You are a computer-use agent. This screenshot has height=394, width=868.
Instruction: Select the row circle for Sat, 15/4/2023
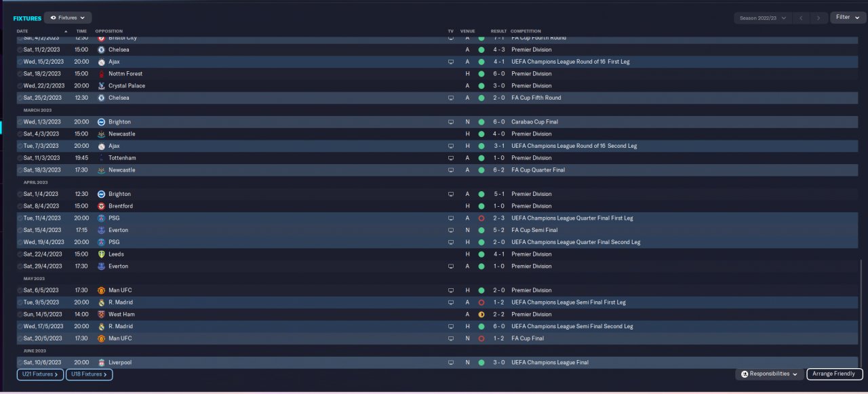20,230
